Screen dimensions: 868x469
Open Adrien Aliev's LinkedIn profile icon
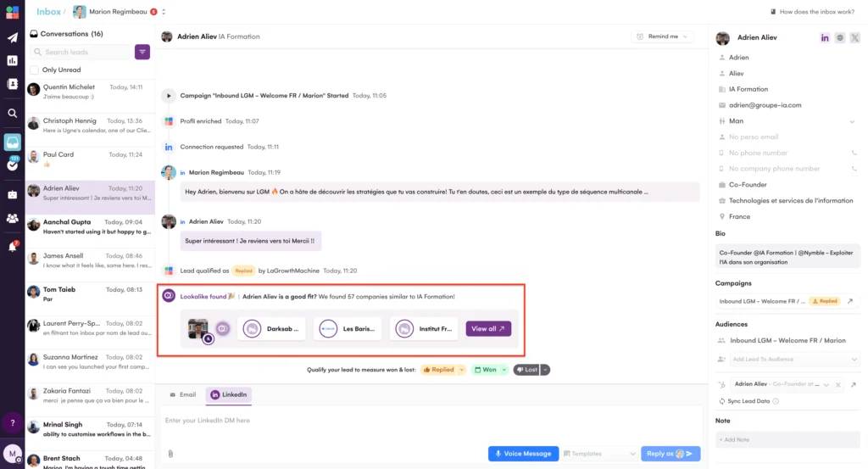pos(825,38)
